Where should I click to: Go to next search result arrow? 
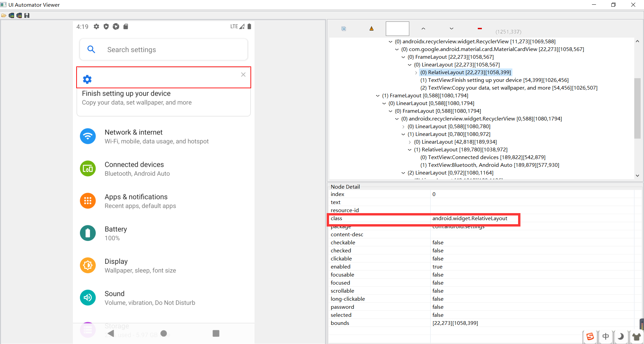[x=452, y=29]
